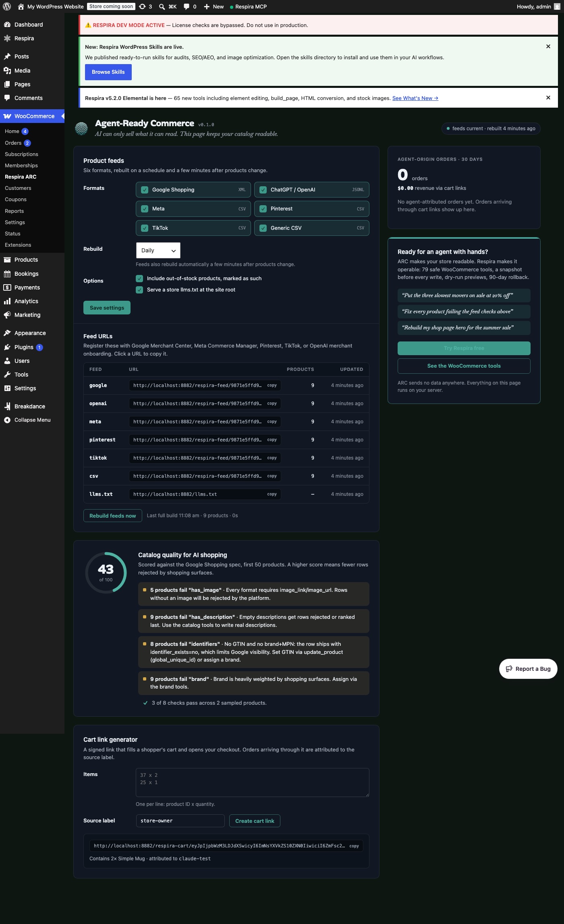Click the Source label input field
This screenshot has width=564, height=924.
[180, 821]
